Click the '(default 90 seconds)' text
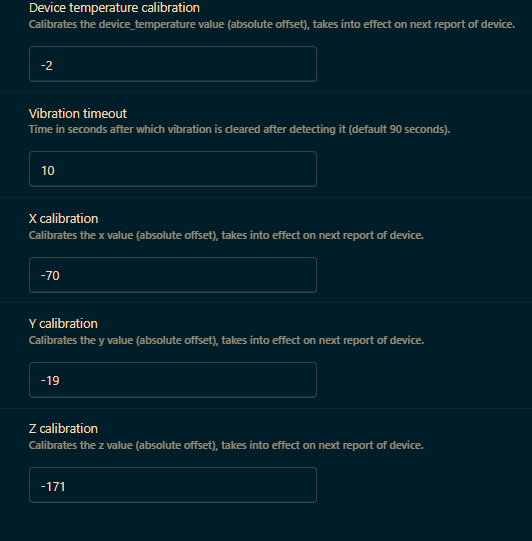Viewport: 532px width, 541px height. click(x=399, y=129)
